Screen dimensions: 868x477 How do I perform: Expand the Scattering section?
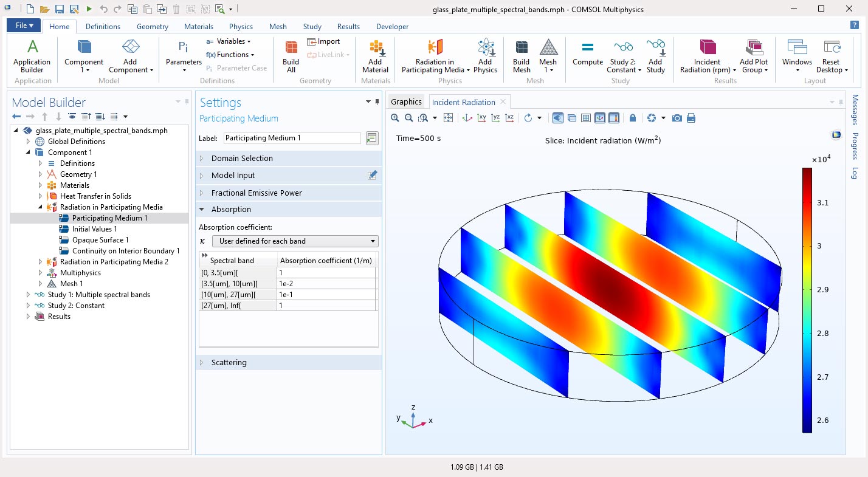tap(229, 363)
